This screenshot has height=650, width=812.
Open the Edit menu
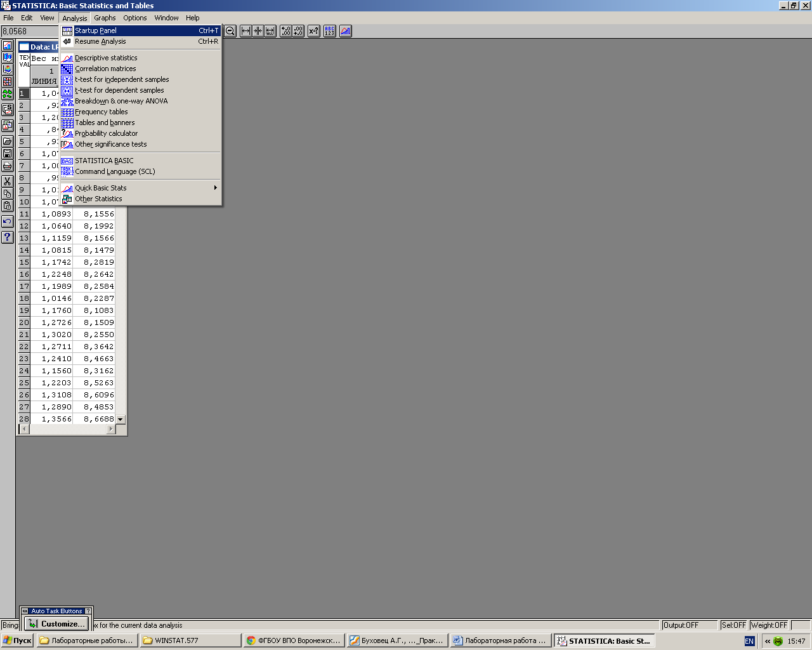click(x=27, y=18)
